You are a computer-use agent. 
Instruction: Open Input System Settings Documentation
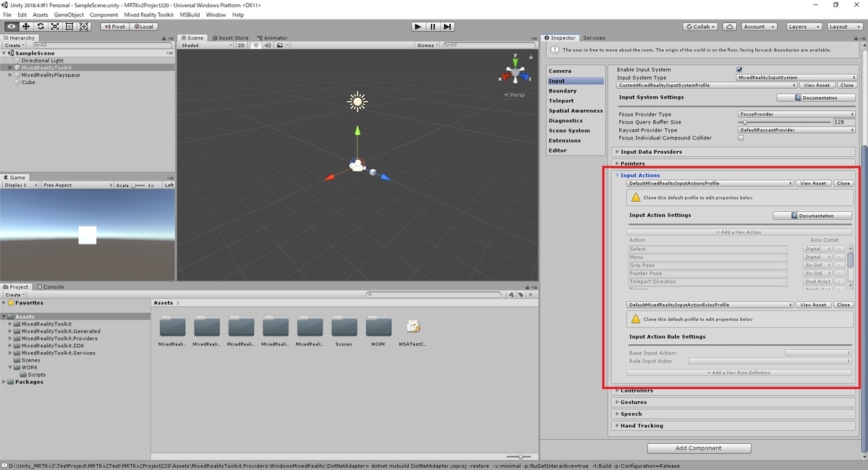[816, 97]
